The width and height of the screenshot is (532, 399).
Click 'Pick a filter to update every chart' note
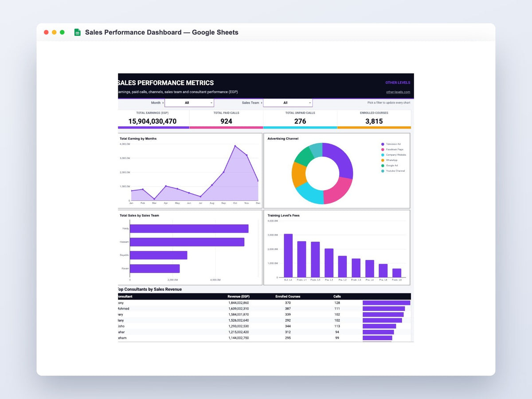click(x=389, y=103)
